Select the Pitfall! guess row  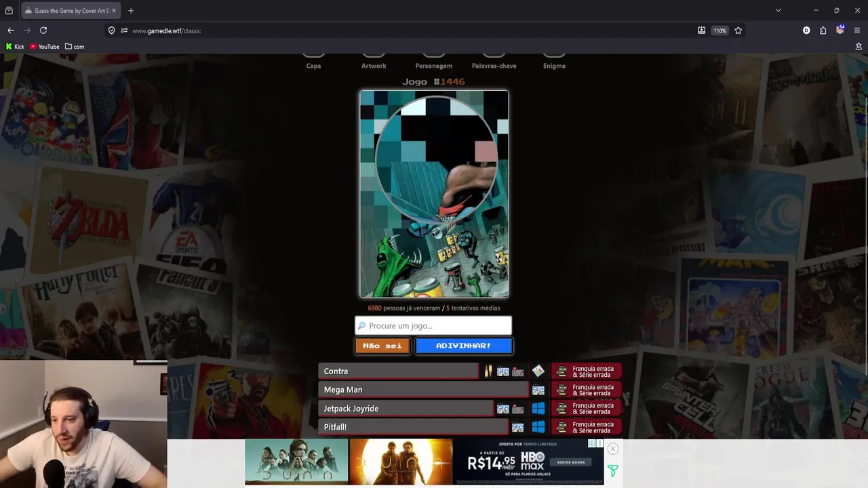tap(413, 427)
